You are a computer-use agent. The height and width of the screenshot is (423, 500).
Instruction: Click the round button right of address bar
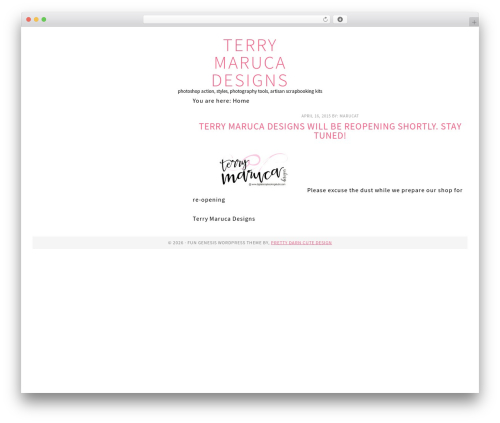[x=340, y=20]
